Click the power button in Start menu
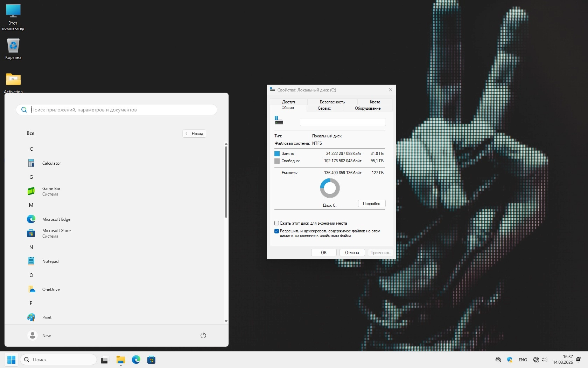Screen dimensions: 588x368 [x=203, y=335]
